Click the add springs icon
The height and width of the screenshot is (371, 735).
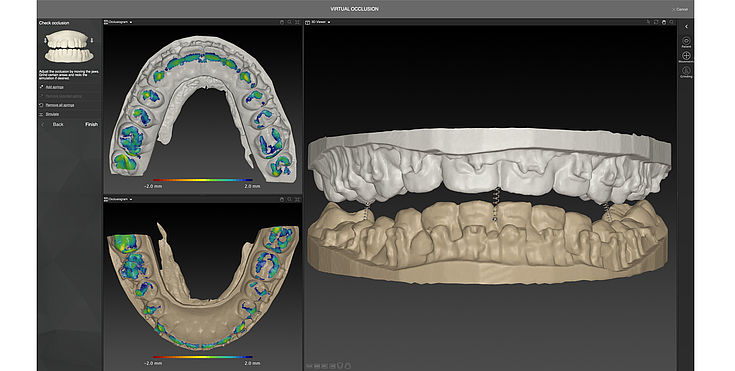coord(41,87)
